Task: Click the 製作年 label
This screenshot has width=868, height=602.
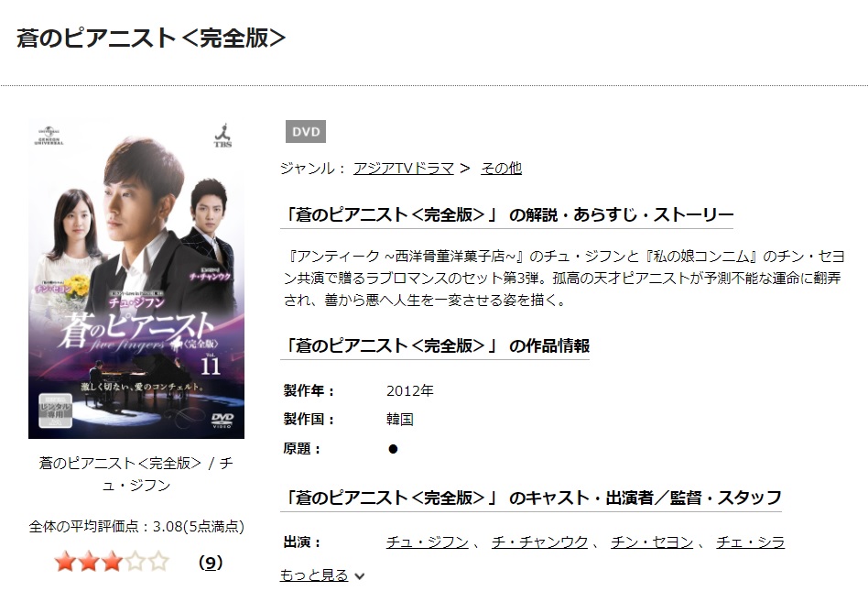Action: point(309,390)
